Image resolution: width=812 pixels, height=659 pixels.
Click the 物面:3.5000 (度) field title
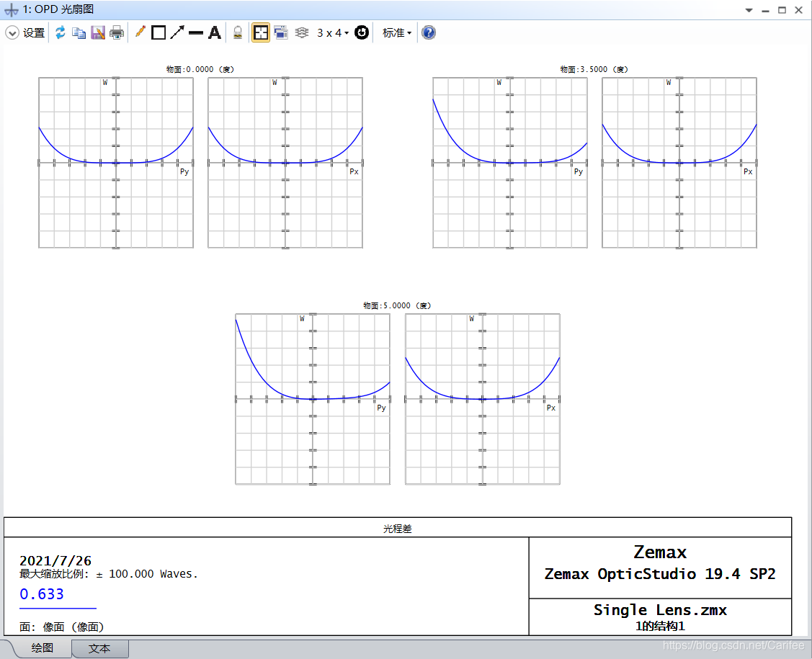[x=594, y=69]
